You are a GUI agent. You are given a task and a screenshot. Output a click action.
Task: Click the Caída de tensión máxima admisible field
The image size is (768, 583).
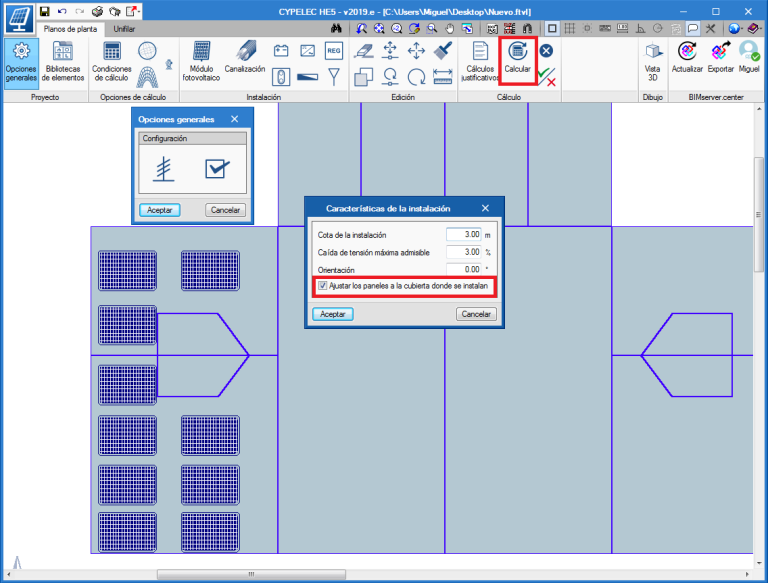click(x=463, y=252)
